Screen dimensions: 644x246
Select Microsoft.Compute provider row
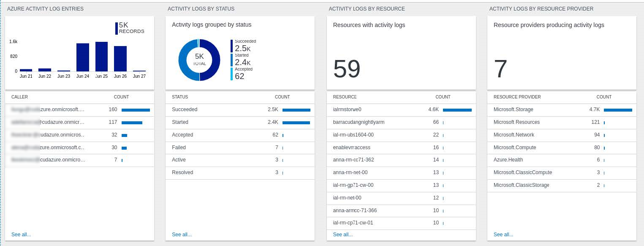562,148
